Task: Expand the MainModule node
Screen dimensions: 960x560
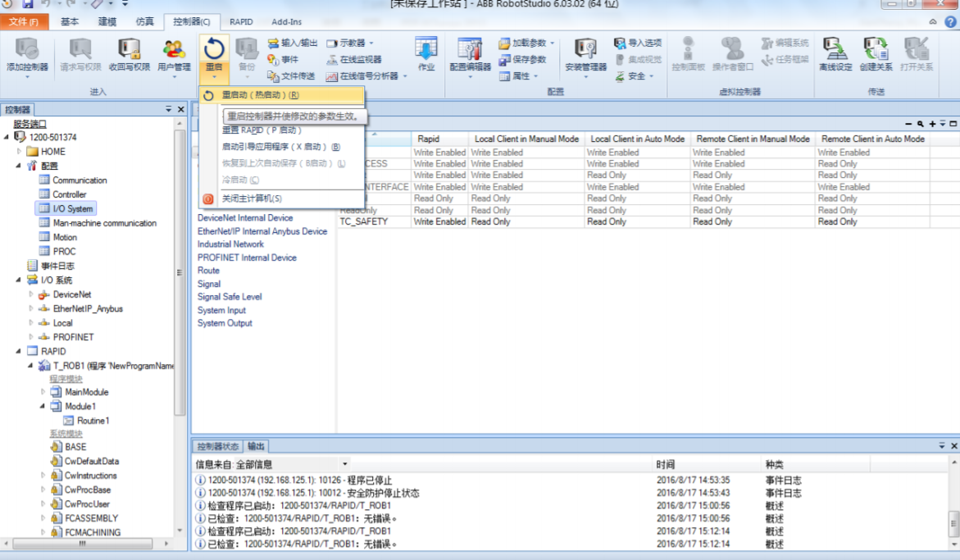Action: click(x=43, y=392)
